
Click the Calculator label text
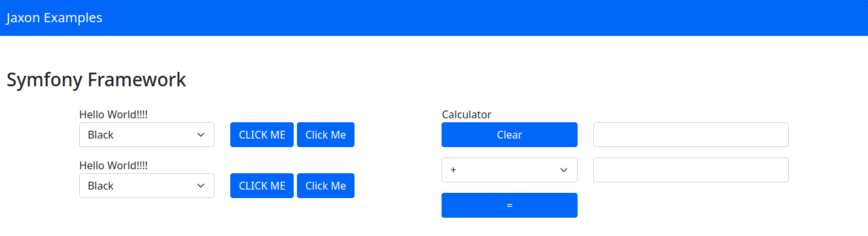tap(466, 114)
